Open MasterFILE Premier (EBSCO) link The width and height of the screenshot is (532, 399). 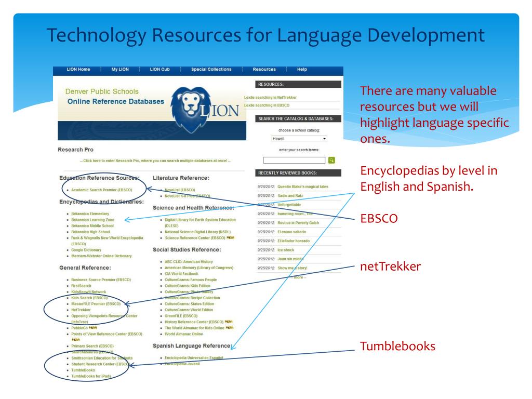coord(96,304)
